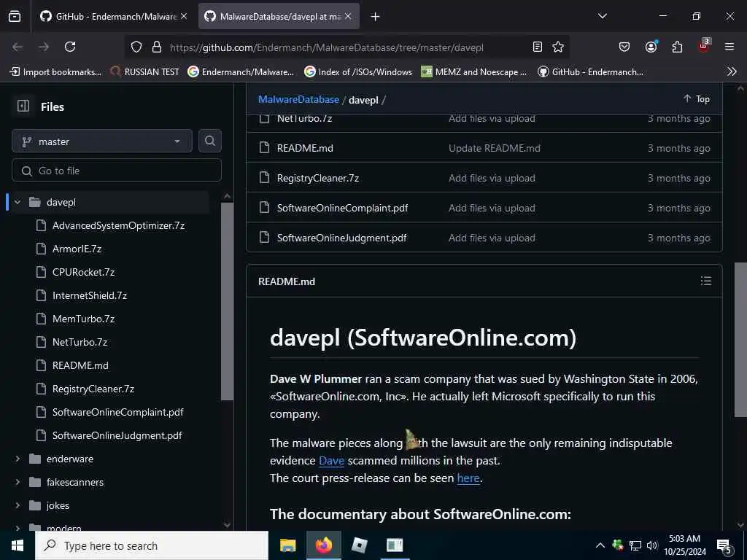Click the file tree scrollbar thumb

(228, 301)
